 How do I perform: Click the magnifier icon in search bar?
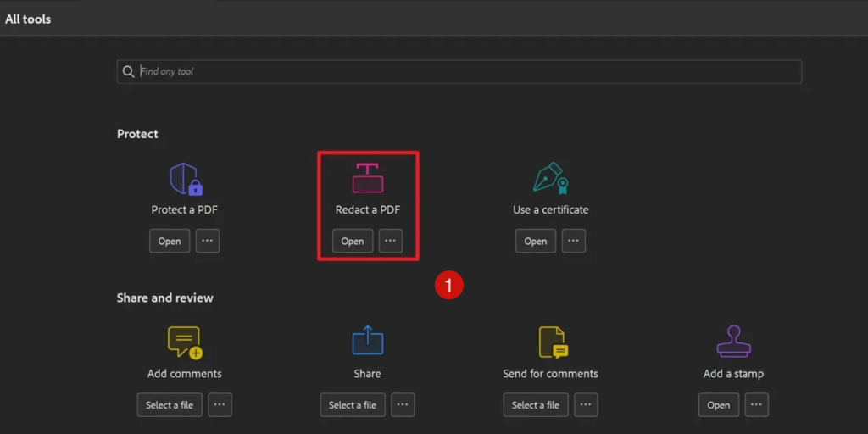(x=129, y=72)
